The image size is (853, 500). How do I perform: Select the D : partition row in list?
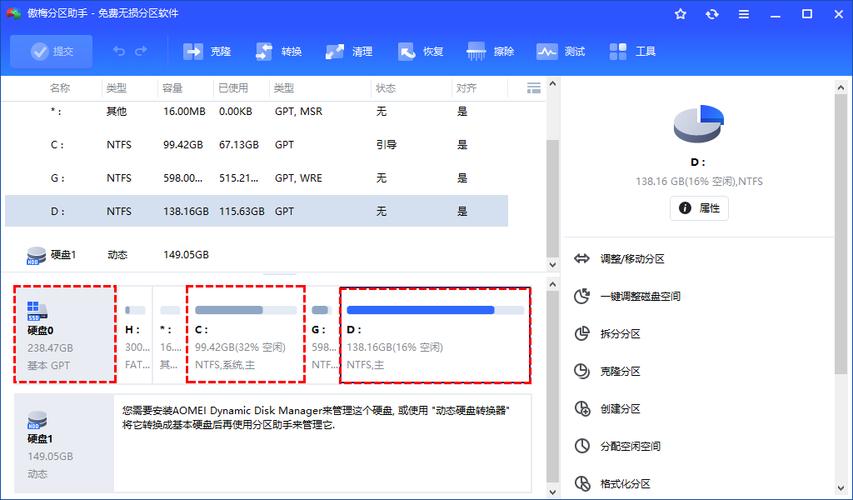[256, 211]
